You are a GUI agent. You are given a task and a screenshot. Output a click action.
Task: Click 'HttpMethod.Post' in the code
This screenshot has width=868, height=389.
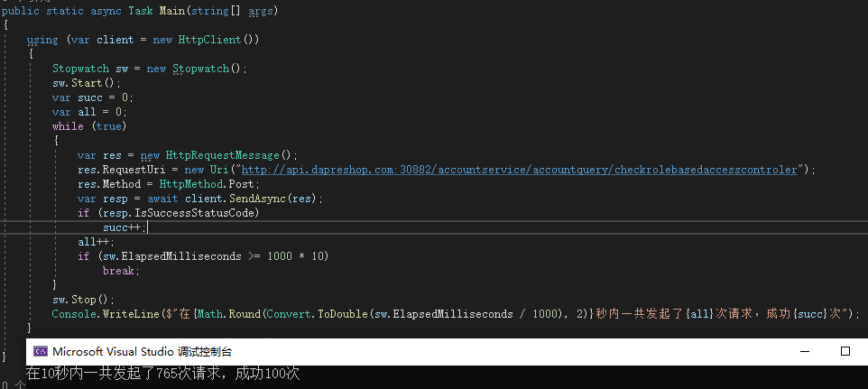[207, 184]
